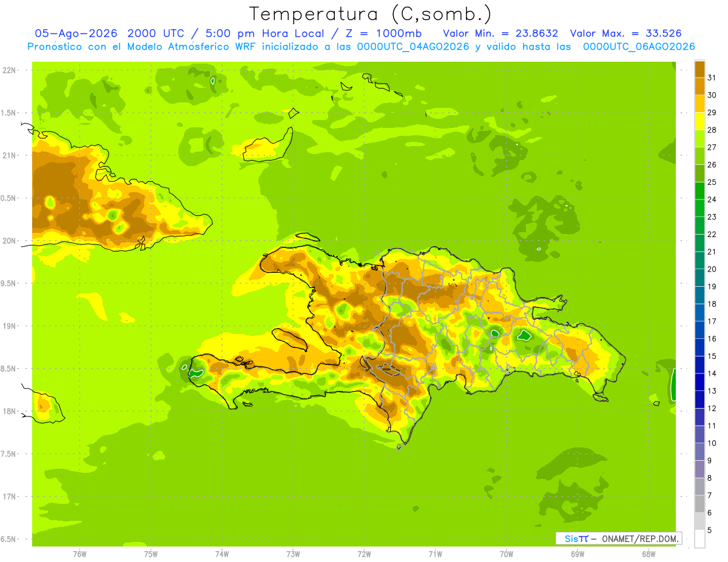Click the "Temperatura (C,somb.)" chart title

(370, 14)
